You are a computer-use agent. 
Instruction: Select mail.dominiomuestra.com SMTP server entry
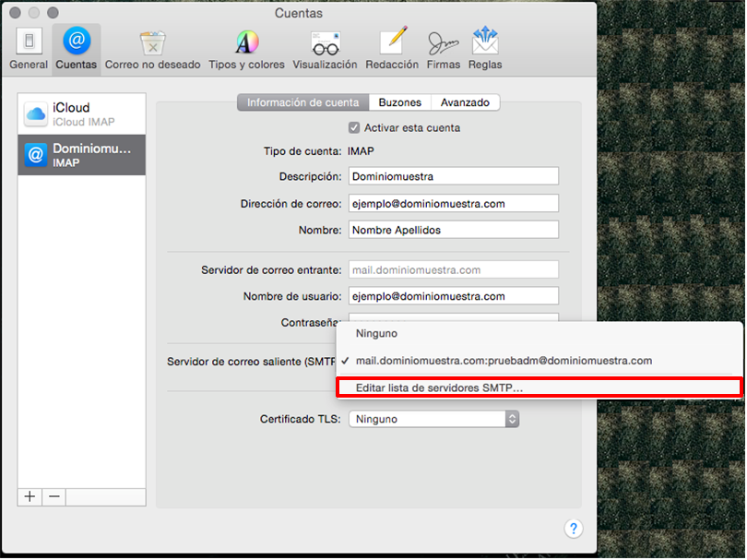(x=539, y=361)
